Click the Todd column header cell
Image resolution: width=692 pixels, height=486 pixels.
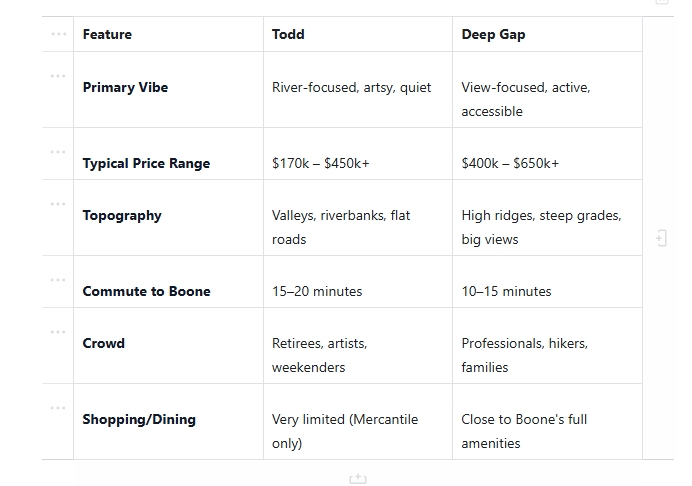[357, 34]
